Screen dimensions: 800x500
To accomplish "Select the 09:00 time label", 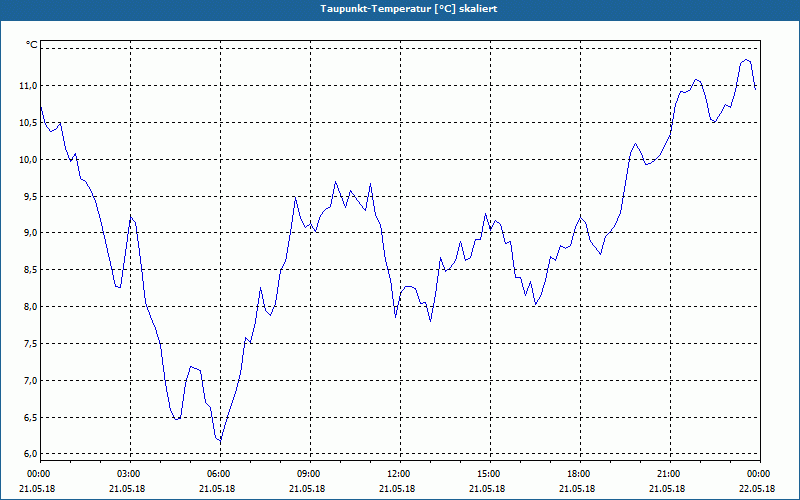I will click(x=308, y=473).
